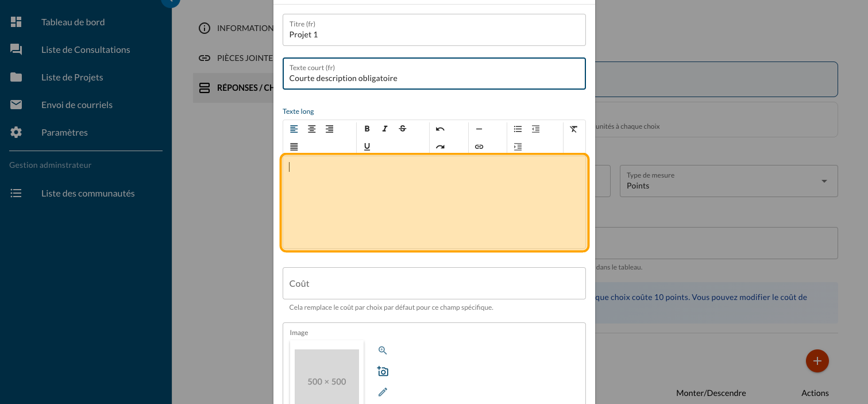Zoom in on the image preview
This screenshot has width=868, height=404.
383,351
